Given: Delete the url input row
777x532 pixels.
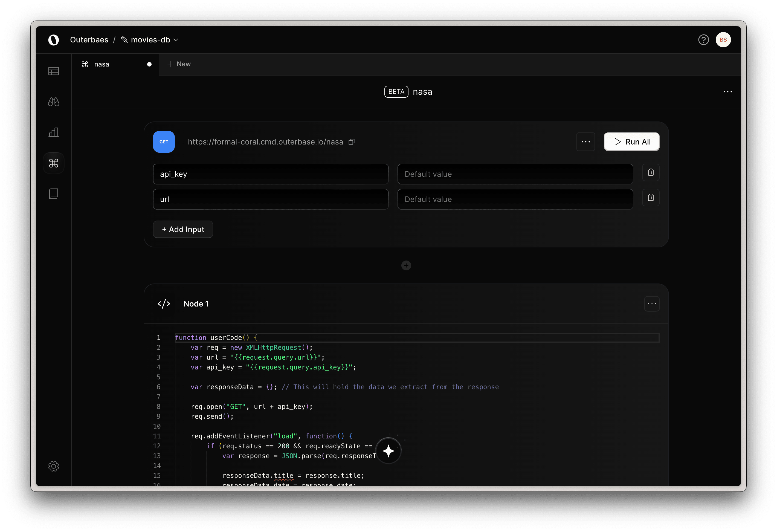Looking at the screenshot, I should tap(651, 198).
